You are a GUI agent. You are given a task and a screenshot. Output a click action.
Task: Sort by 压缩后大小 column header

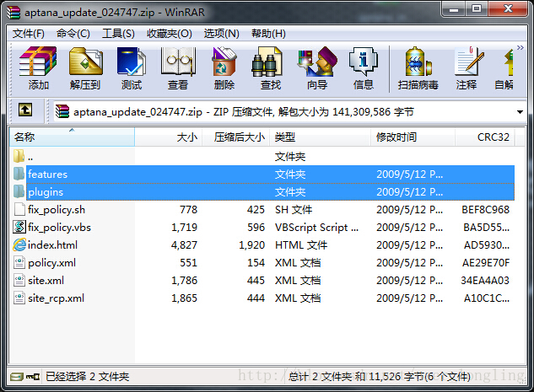(x=236, y=137)
